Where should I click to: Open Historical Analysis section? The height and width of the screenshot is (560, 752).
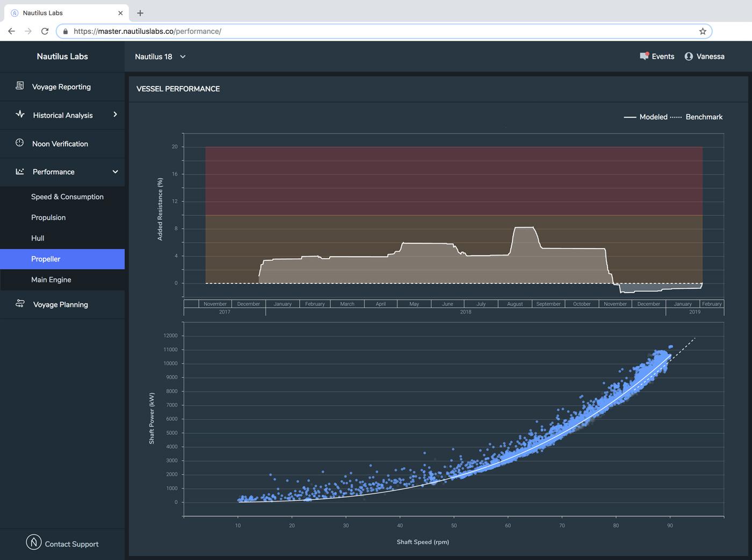click(x=62, y=115)
